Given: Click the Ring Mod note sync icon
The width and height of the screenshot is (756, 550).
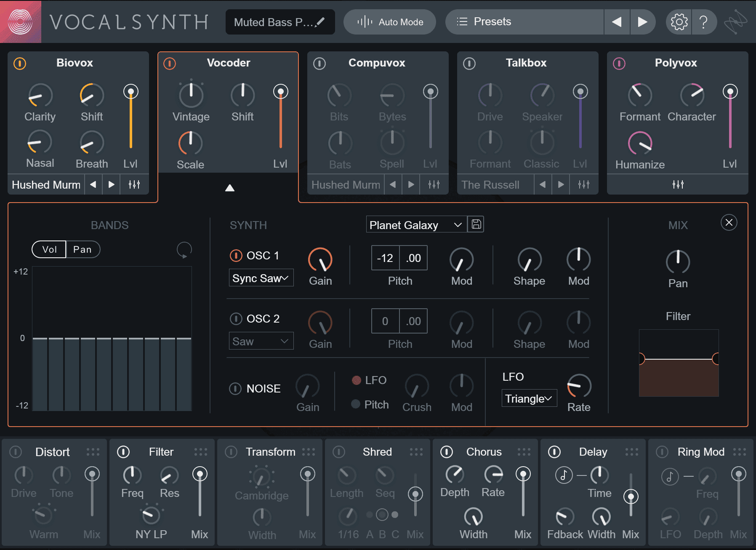Looking at the screenshot, I should point(670,476).
